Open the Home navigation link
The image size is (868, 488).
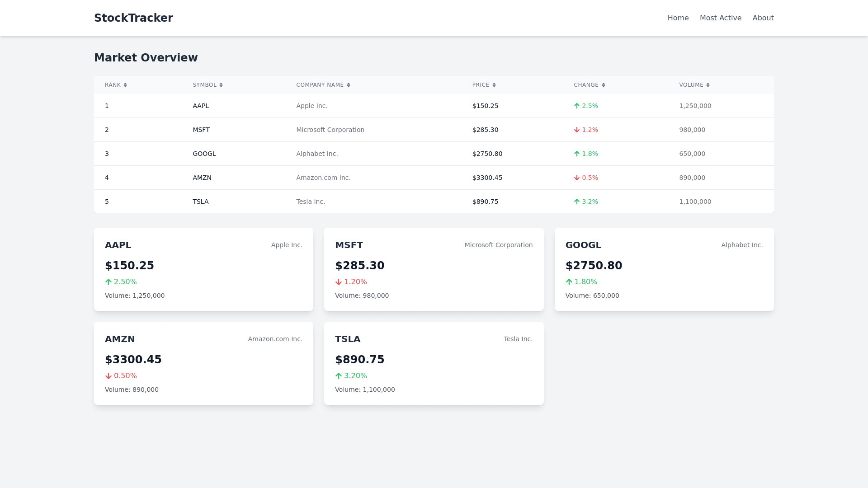pyautogui.click(x=678, y=18)
